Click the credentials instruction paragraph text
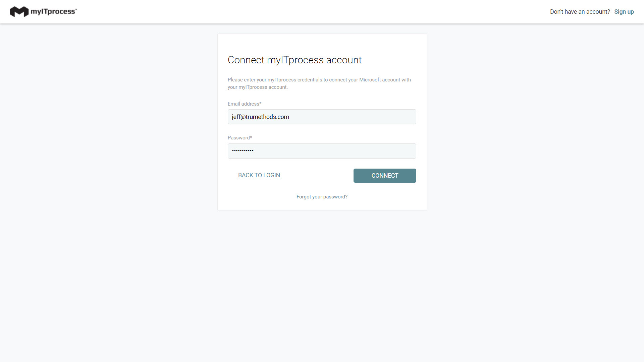 coord(319,83)
